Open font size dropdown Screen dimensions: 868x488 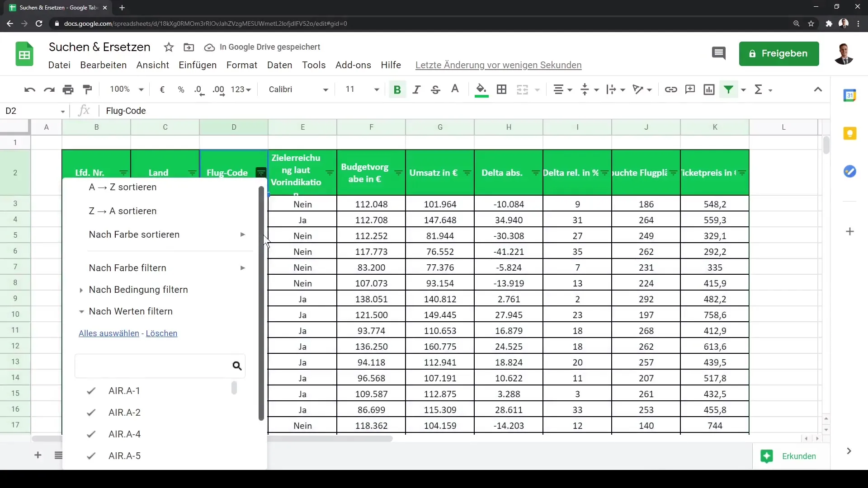point(362,89)
